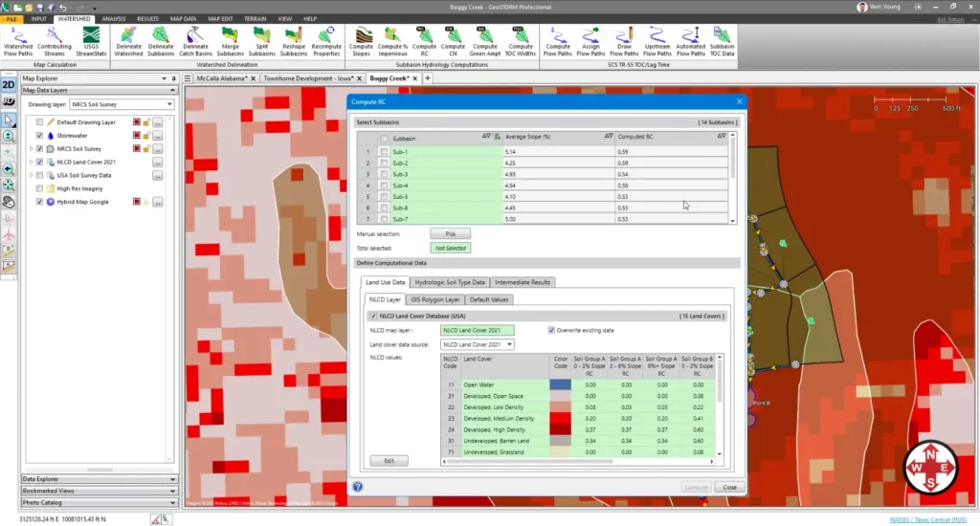Enable the USA Soil Survey Data layer

click(39, 176)
